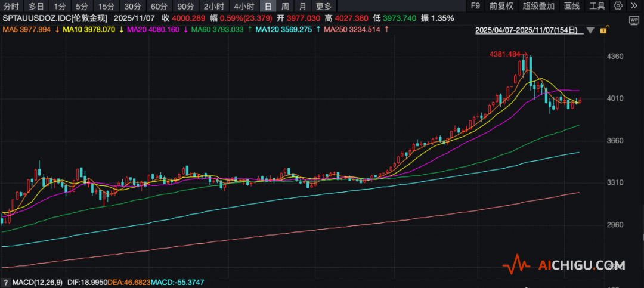Activate the 画线 drawing tool
This screenshot has width=644, height=288.
572,7
